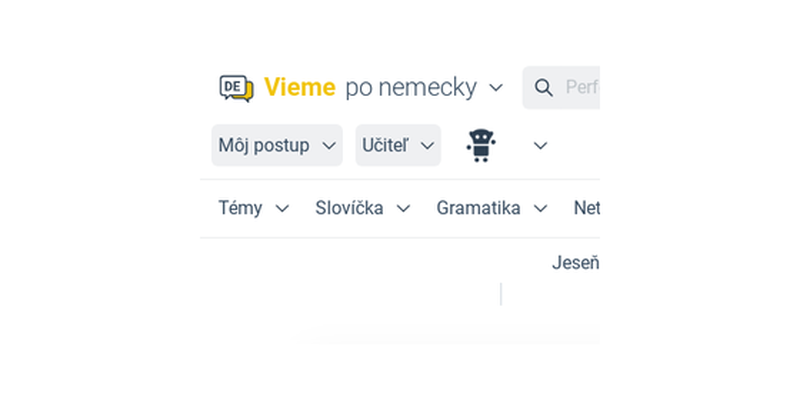This screenshot has height=400, width=800.
Task: Expand the chevron beside 'Gramatika'
Action: (540, 209)
